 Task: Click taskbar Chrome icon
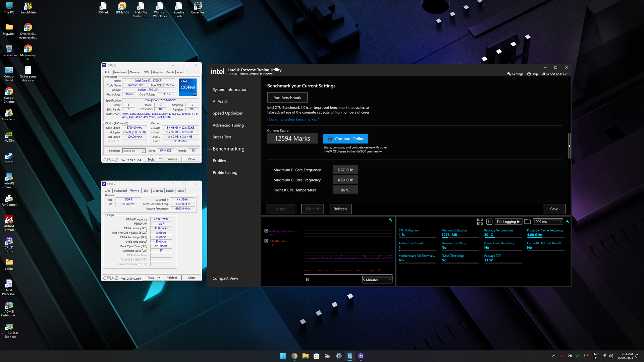click(294, 356)
